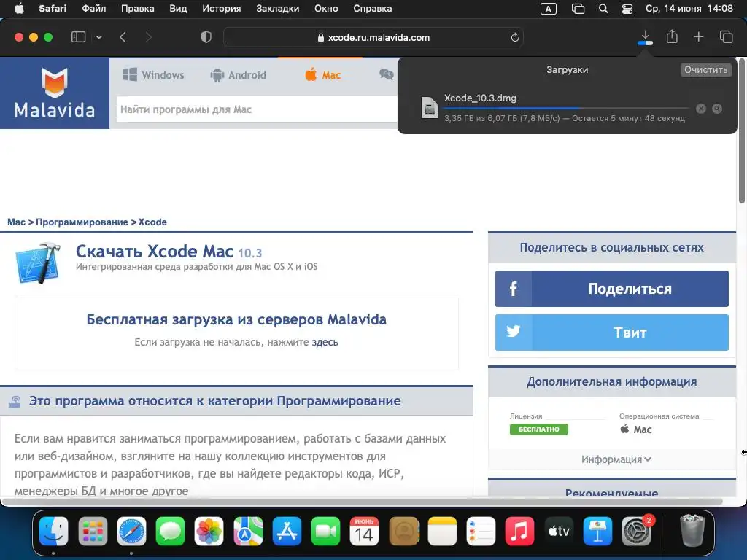Viewport: 747px width, 560px height.
Task: Show tab overview
Action: 726,36
